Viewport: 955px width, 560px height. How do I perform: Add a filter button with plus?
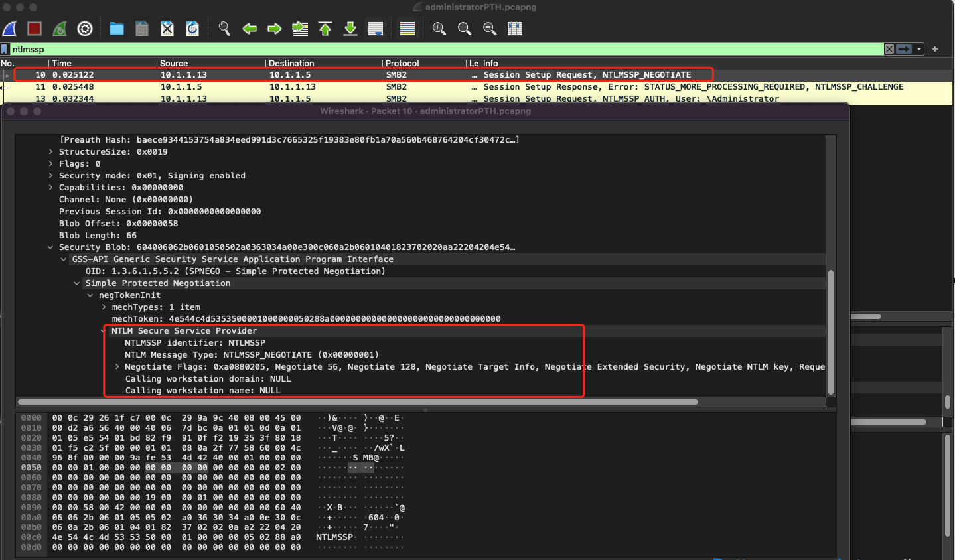(935, 49)
